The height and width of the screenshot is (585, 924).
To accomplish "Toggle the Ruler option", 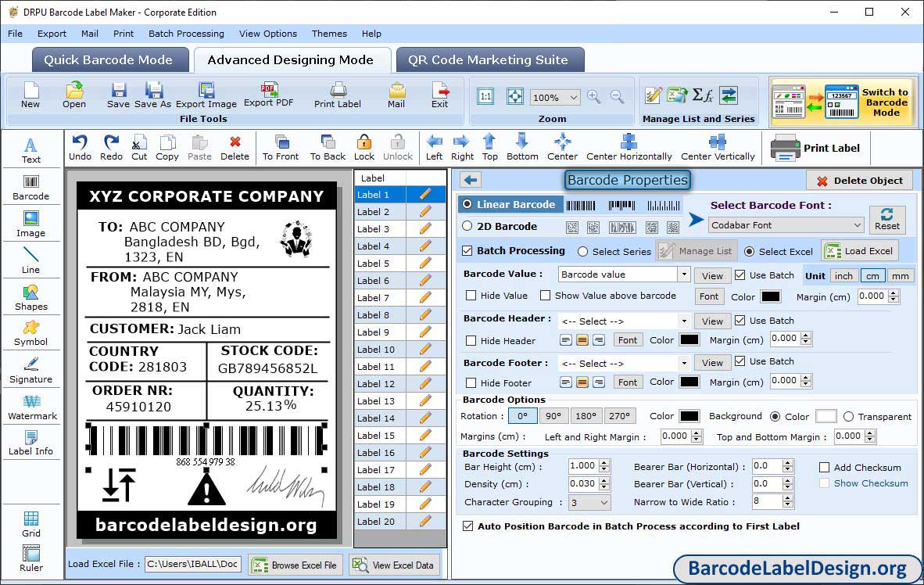I will click(31, 558).
